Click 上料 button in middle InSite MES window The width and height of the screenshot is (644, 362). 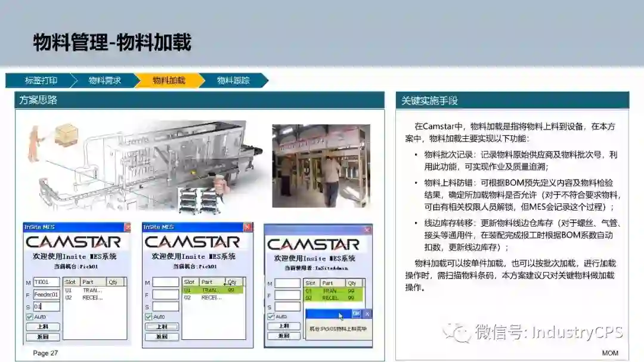pyautogui.click(x=162, y=327)
